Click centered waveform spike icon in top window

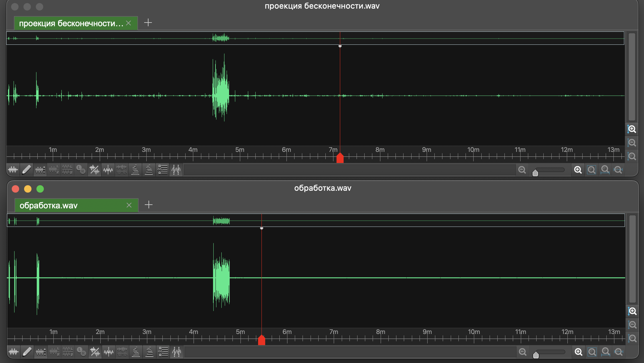[x=108, y=170]
